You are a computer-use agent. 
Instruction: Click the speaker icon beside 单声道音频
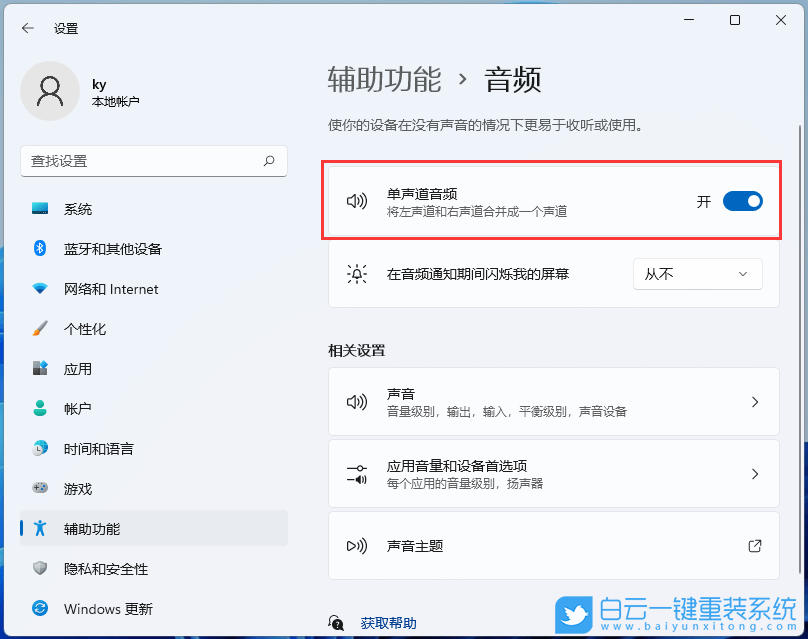356,201
